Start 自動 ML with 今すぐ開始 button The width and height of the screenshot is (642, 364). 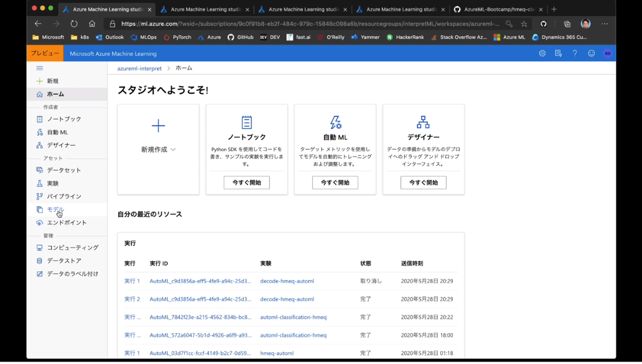pyautogui.click(x=336, y=183)
